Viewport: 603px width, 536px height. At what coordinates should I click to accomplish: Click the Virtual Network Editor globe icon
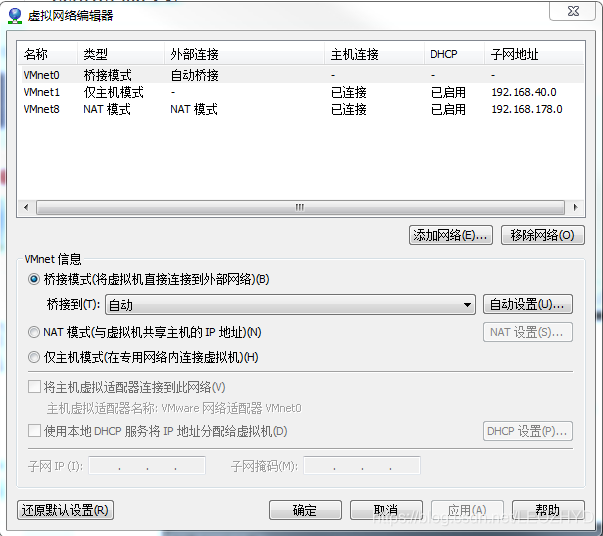pyautogui.click(x=15, y=16)
